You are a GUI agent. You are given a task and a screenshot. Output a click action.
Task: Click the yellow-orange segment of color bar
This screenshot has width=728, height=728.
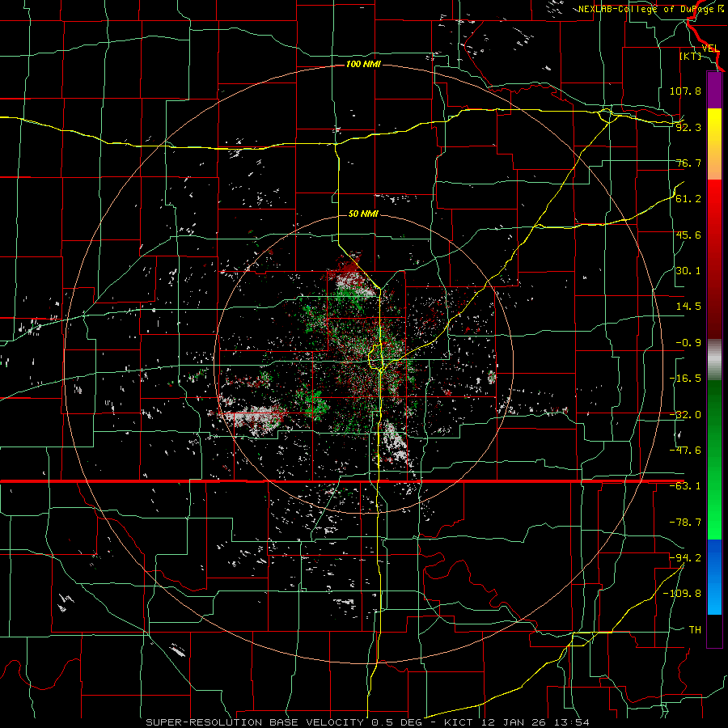pyautogui.click(x=714, y=144)
